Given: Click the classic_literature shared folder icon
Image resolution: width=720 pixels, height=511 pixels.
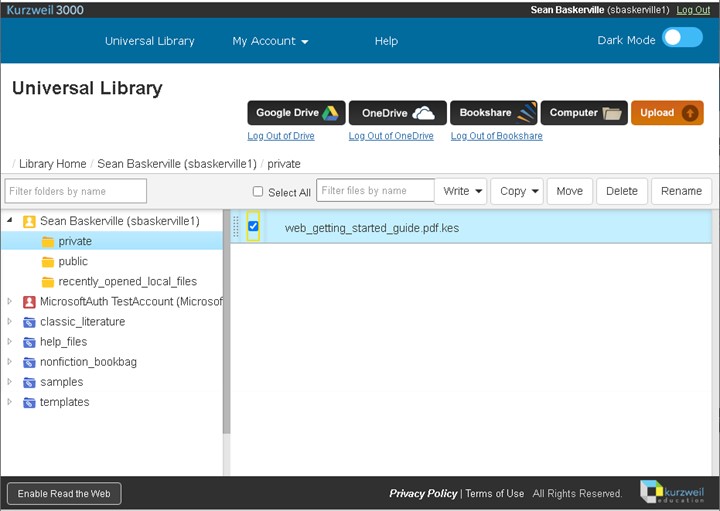Looking at the screenshot, I should [29, 322].
